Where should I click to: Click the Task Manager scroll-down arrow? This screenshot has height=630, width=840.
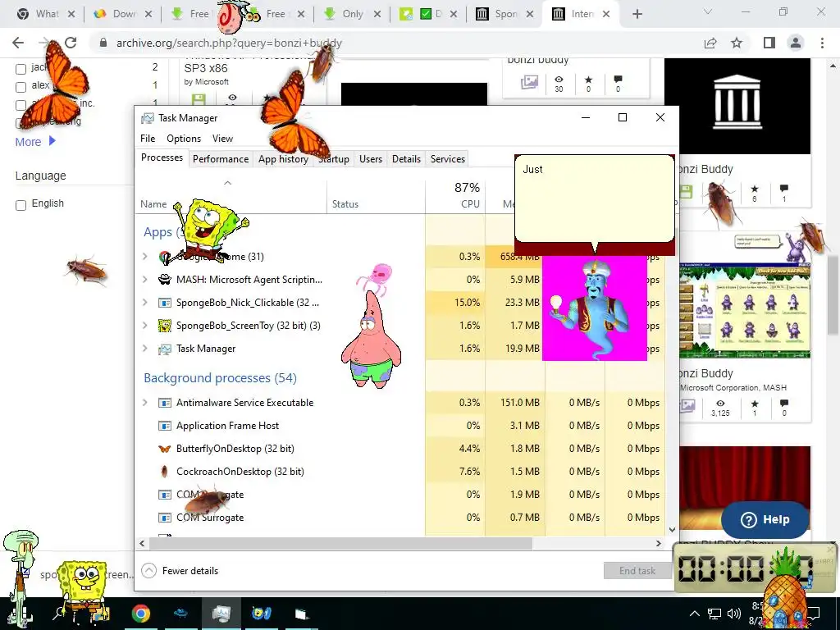673,530
